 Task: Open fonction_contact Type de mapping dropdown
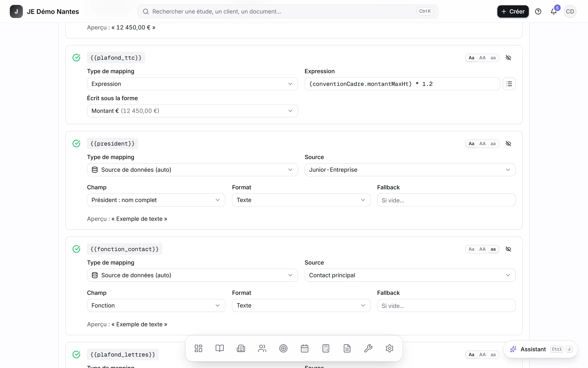pos(193,275)
